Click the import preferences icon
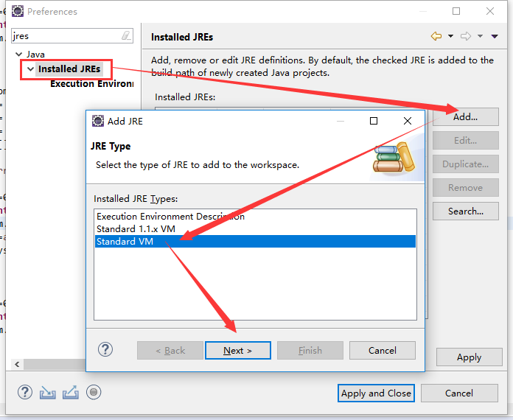 click(x=48, y=393)
